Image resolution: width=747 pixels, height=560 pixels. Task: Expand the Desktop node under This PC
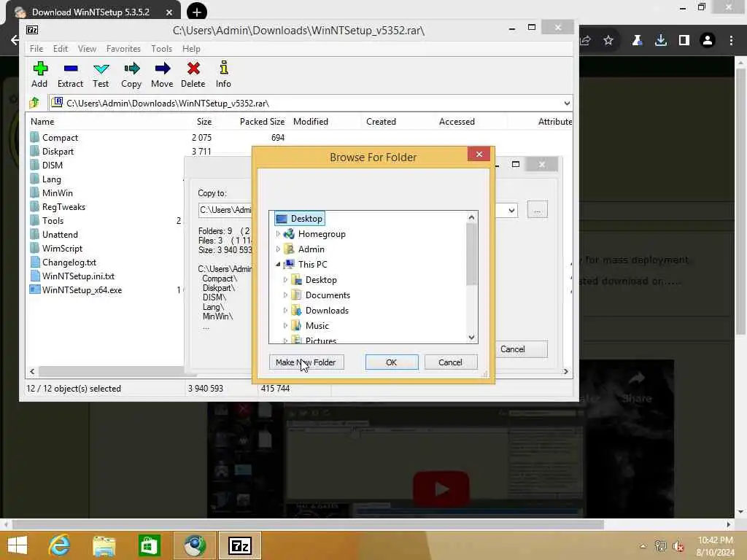[285, 280]
